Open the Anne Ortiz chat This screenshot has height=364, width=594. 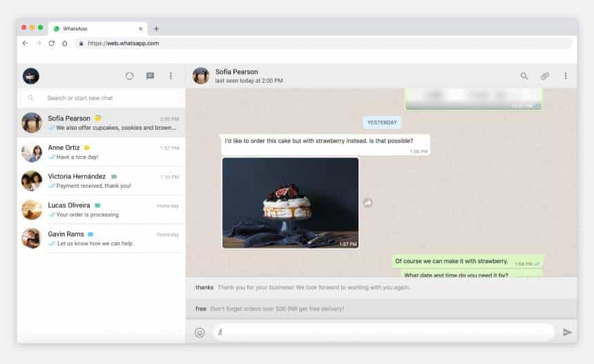101,152
